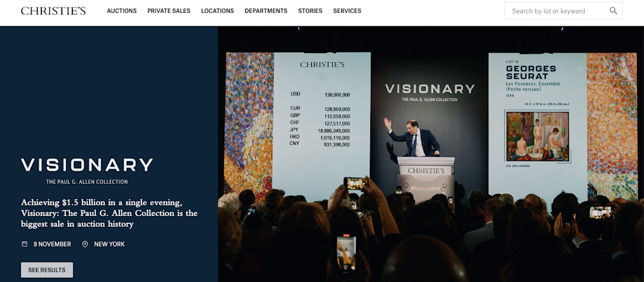Click the large VISIONARY logo on the dark panel

(87, 165)
